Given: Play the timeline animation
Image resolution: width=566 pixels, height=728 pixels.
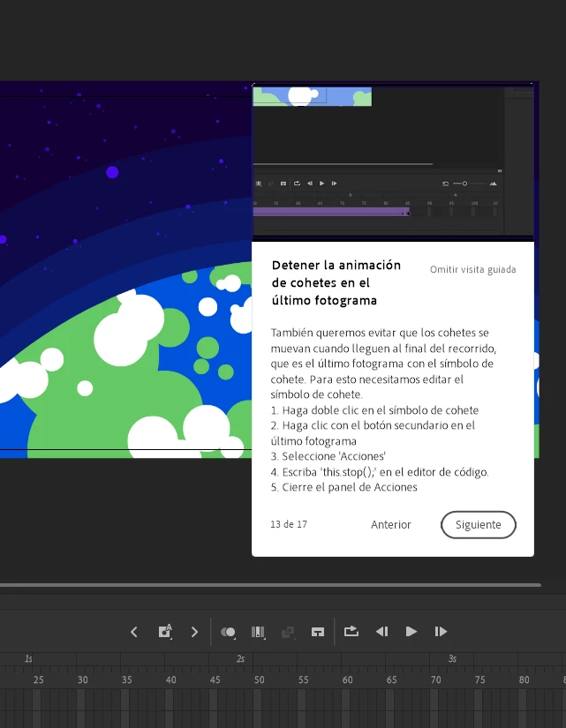Looking at the screenshot, I should click(x=411, y=632).
